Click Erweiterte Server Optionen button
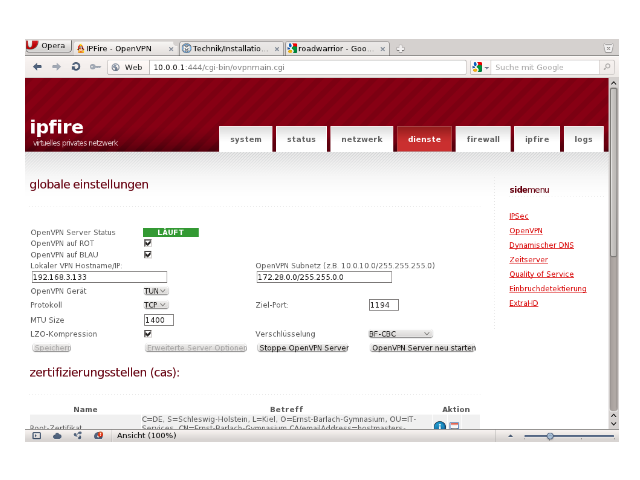 197,348
